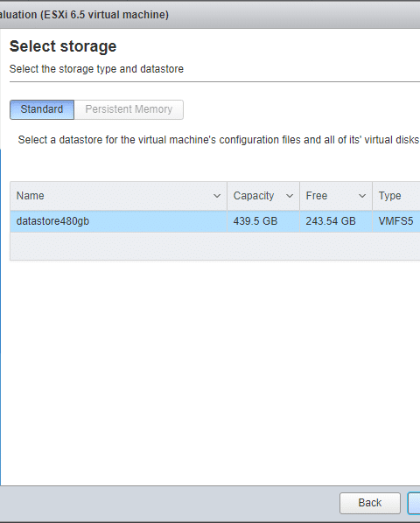
Task: Click the VMFS5 type cell
Action: 396,221
